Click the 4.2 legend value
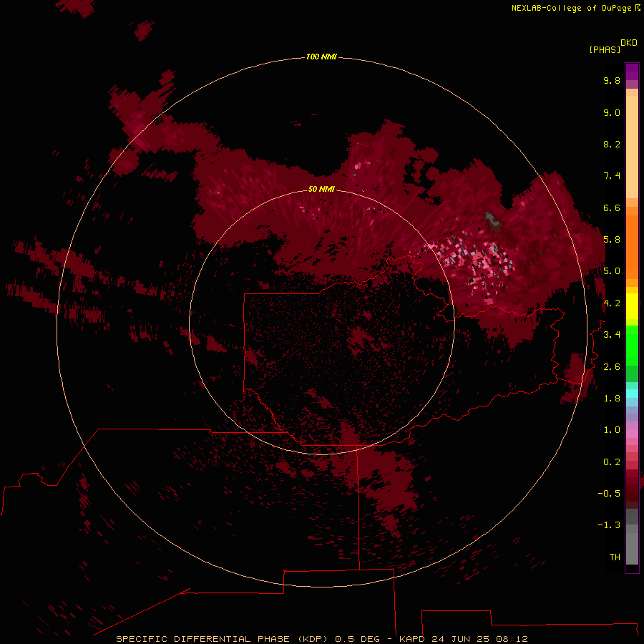The width and height of the screenshot is (644, 644). coord(612,303)
